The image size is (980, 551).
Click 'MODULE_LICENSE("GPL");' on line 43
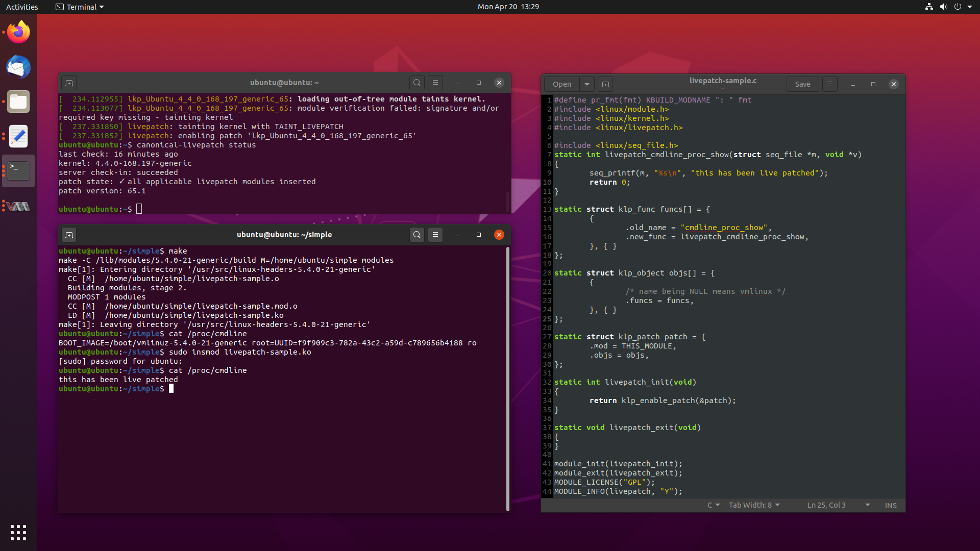604,482
